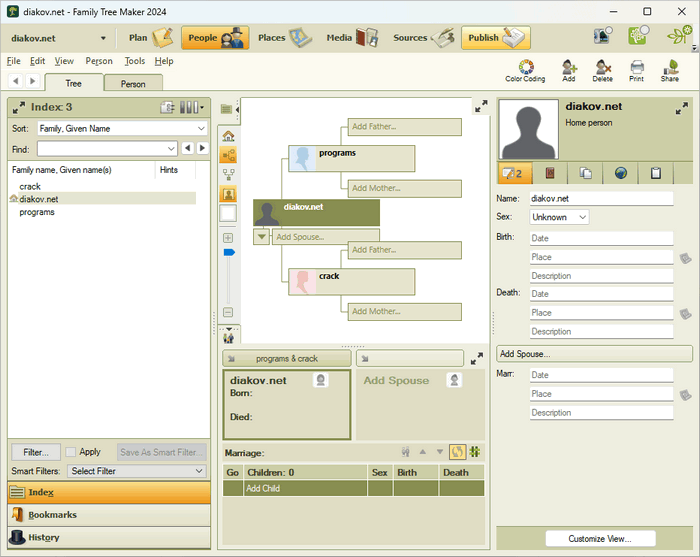Click the Share icon
This screenshot has height=557, width=700.
[x=669, y=70]
